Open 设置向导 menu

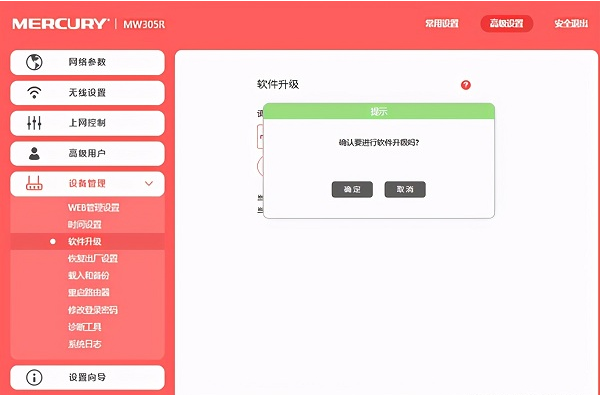click(x=87, y=377)
